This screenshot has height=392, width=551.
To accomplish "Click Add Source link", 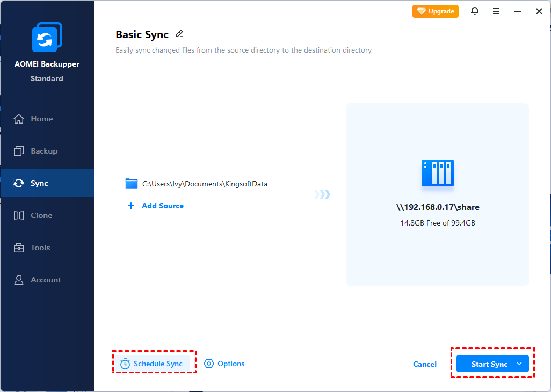I will coord(163,206).
